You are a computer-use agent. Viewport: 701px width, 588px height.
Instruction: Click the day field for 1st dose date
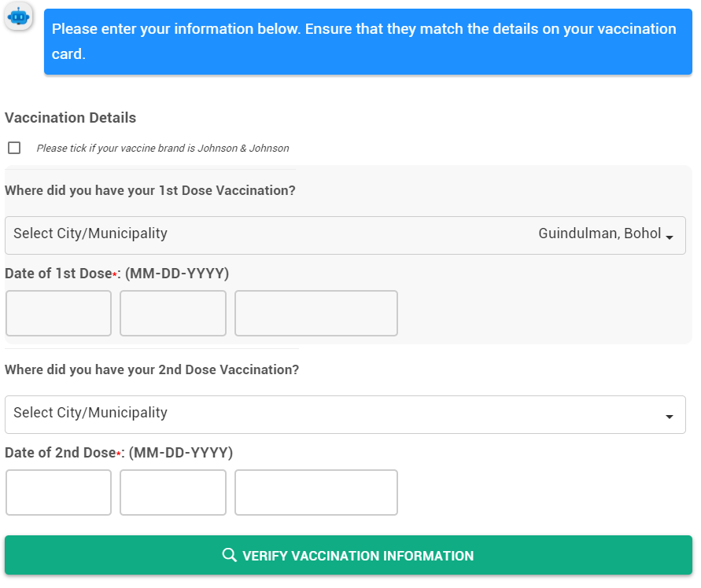[x=173, y=313]
